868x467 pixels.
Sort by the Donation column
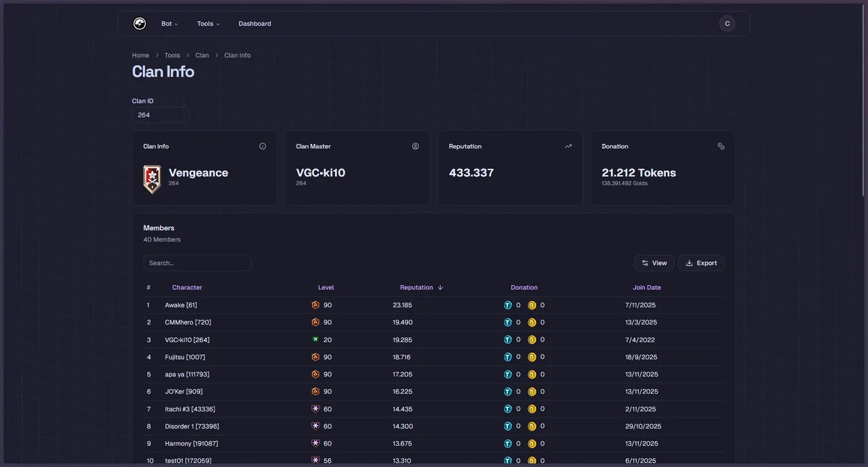(524, 288)
